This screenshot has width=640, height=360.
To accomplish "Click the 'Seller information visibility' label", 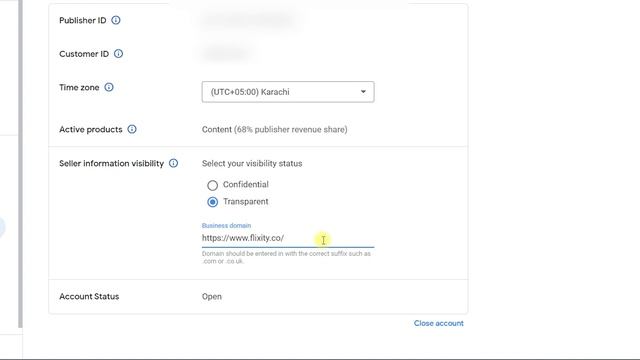I will pos(111,163).
